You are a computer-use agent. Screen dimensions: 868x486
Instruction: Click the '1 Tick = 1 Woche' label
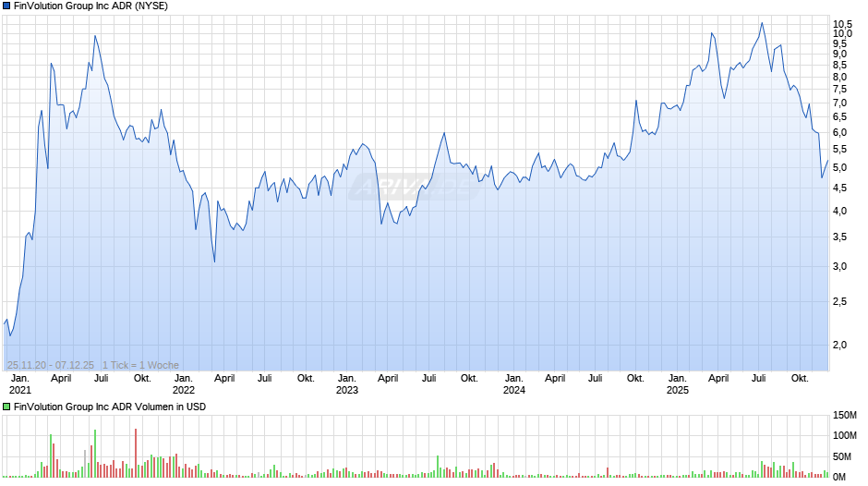[140, 365]
